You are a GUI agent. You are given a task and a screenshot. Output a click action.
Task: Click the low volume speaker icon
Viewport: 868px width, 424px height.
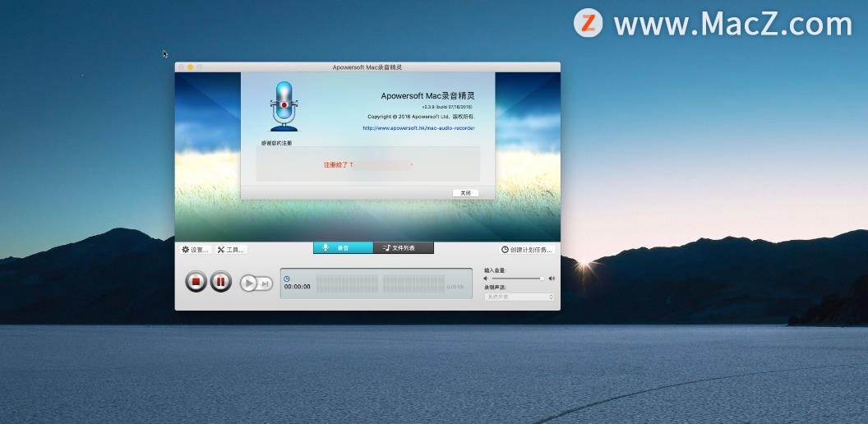click(x=487, y=279)
